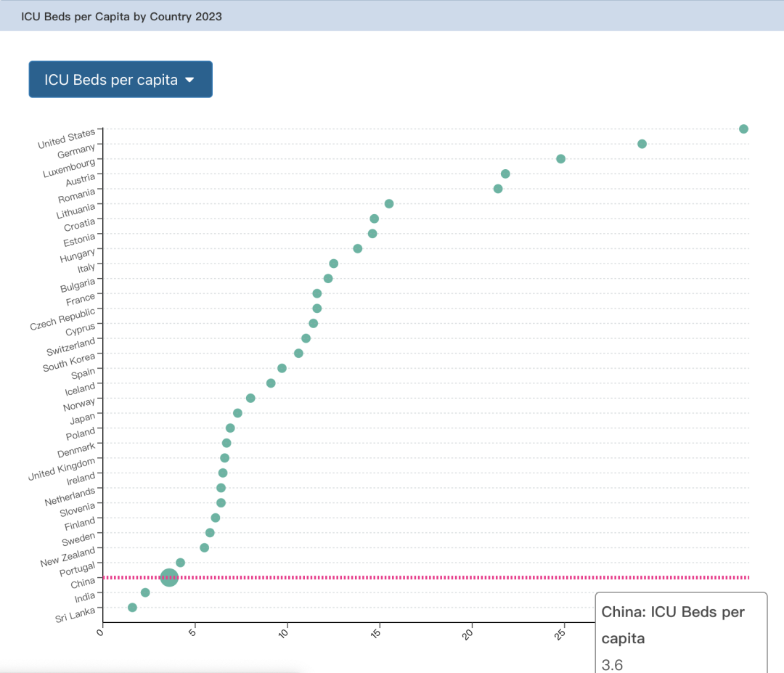Click the Spain data point

[282, 368]
